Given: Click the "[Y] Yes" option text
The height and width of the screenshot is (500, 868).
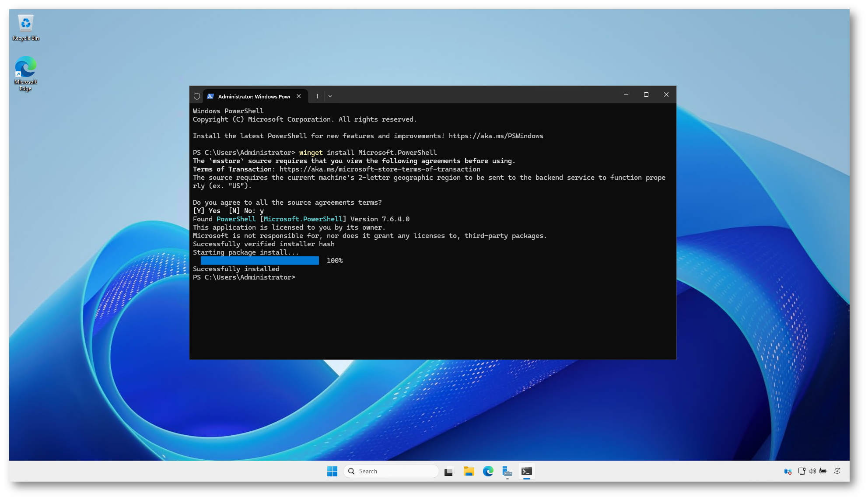Looking at the screenshot, I should tap(207, 211).
